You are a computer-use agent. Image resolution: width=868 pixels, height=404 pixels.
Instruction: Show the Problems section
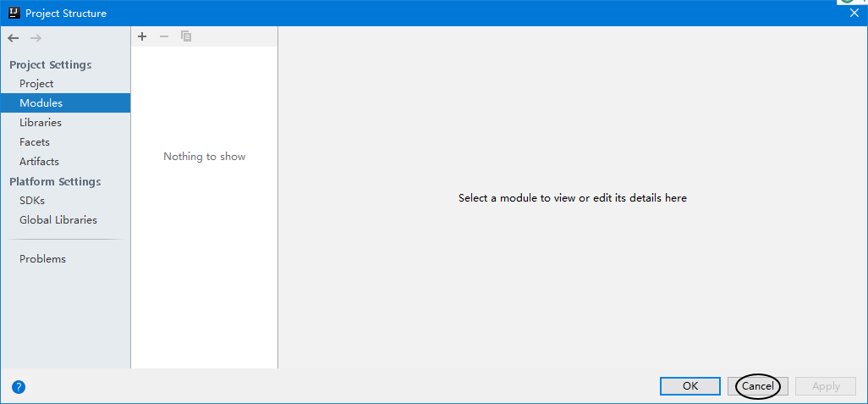[x=42, y=259]
